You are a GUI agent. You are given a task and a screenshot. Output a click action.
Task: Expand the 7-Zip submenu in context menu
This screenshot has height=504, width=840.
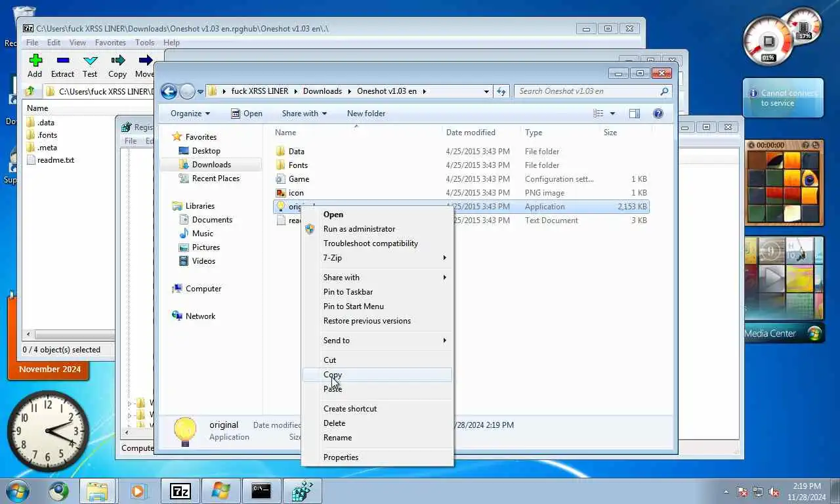click(444, 258)
